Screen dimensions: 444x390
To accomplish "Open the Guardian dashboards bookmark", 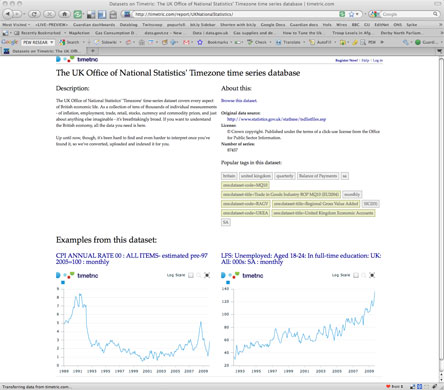I will click(94, 25).
